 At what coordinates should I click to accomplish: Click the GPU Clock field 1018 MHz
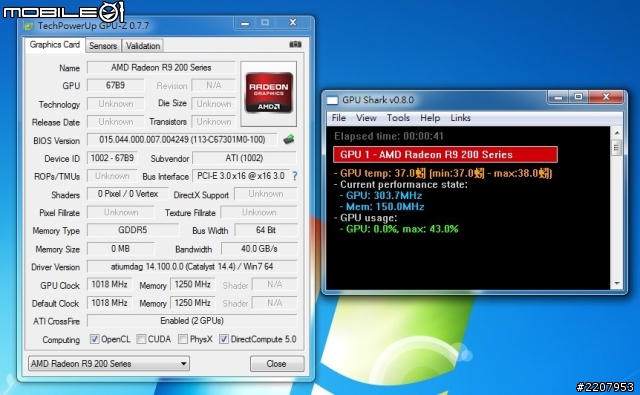click(109, 284)
